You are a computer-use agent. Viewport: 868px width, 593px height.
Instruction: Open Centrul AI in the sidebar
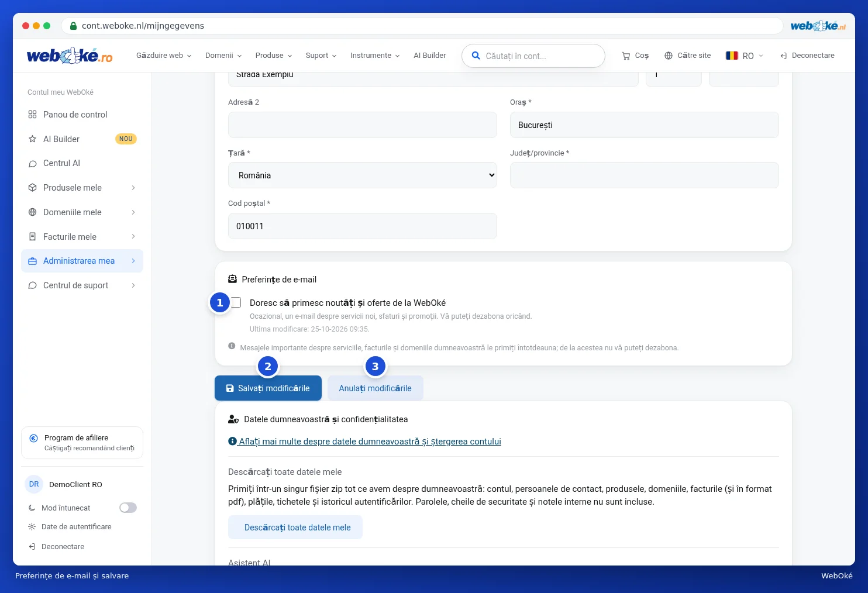pyautogui.click(x=82, y=163)
